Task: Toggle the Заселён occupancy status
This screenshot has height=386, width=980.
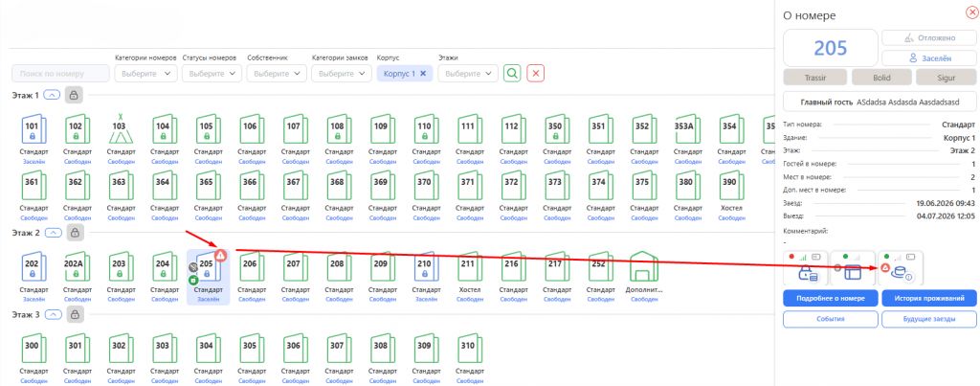Action: click(928, 58)
